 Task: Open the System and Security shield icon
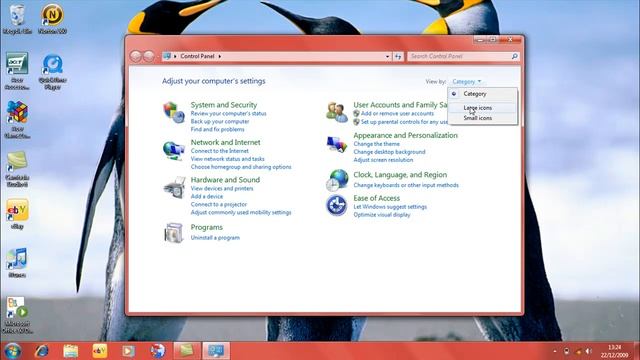[x=174, y=112]
